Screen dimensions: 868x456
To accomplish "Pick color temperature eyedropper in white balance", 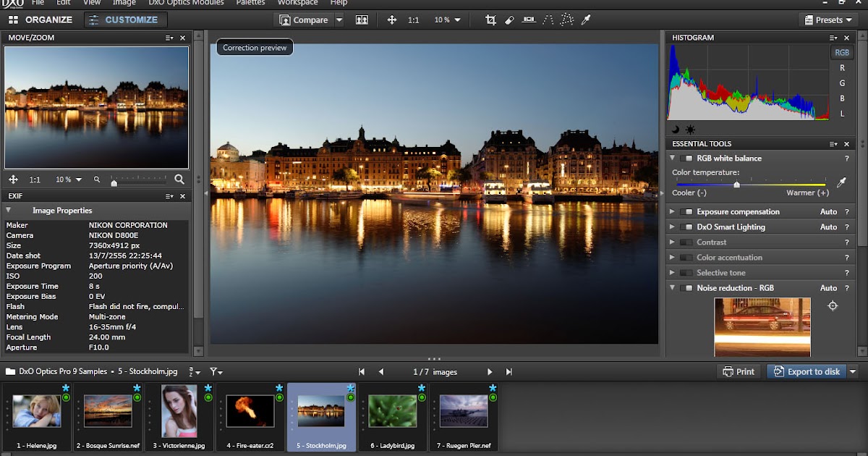I will pyautogui.click(x=841, y=182).
